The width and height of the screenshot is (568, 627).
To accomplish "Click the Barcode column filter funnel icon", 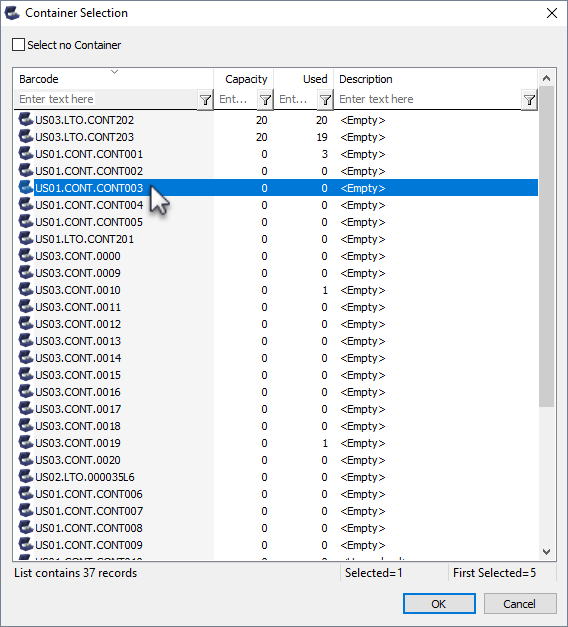I will point(205,99).
